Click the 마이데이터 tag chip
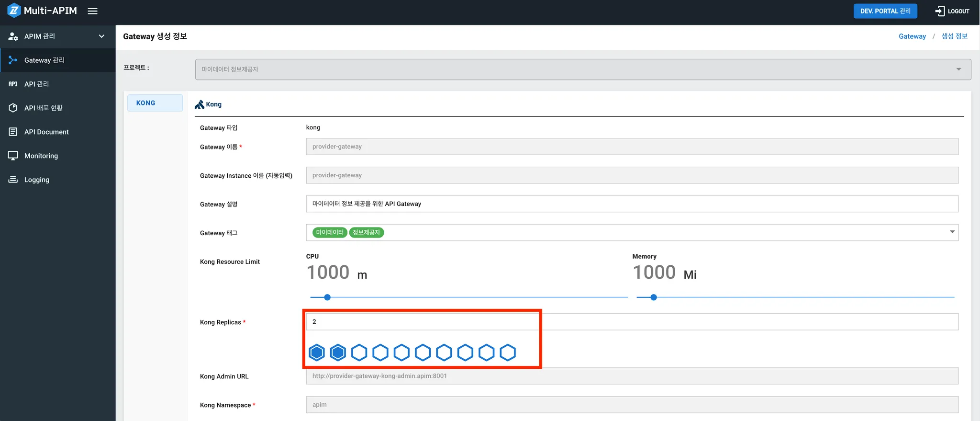The width and height of the screenshot is (980, 421). [330, 232]
